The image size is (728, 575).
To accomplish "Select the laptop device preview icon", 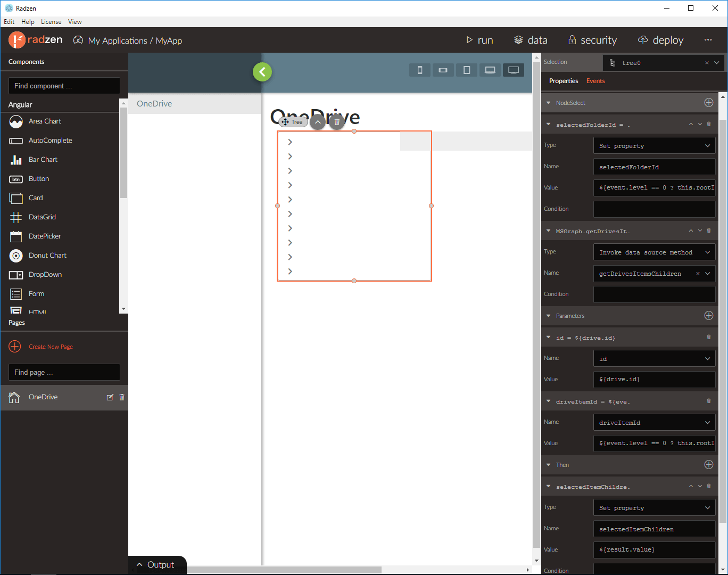I will point(490,70).
